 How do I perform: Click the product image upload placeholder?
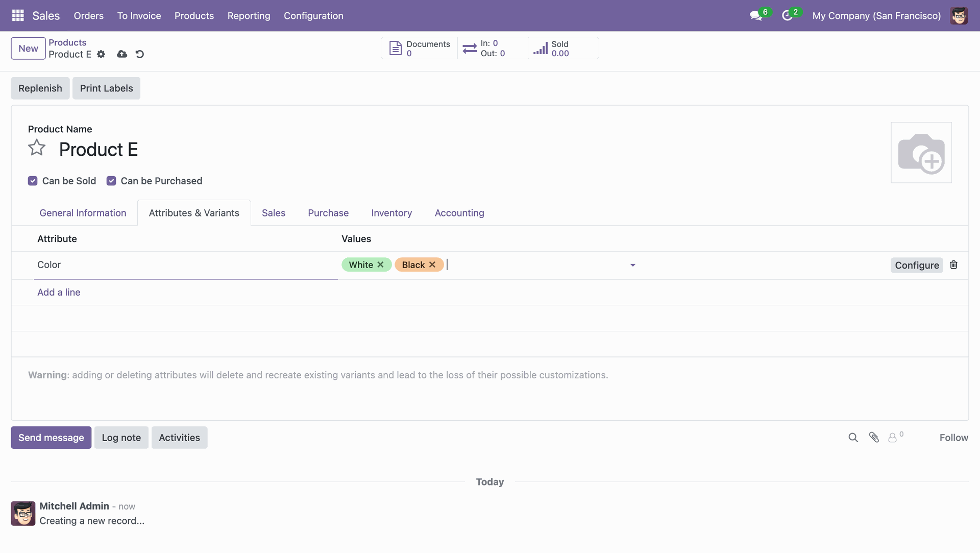tap(921, 153)
